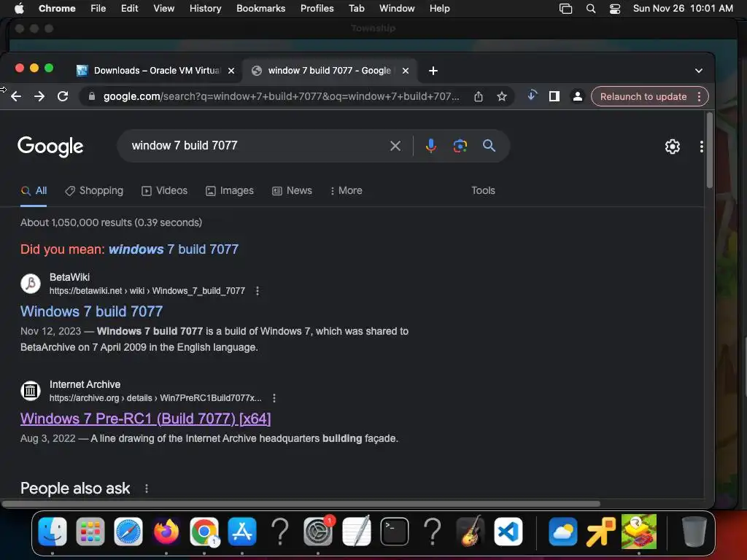Viewport: 747px width, 560px height.
Task: Open App Store from the dock
Action: [x=242, y=532]
